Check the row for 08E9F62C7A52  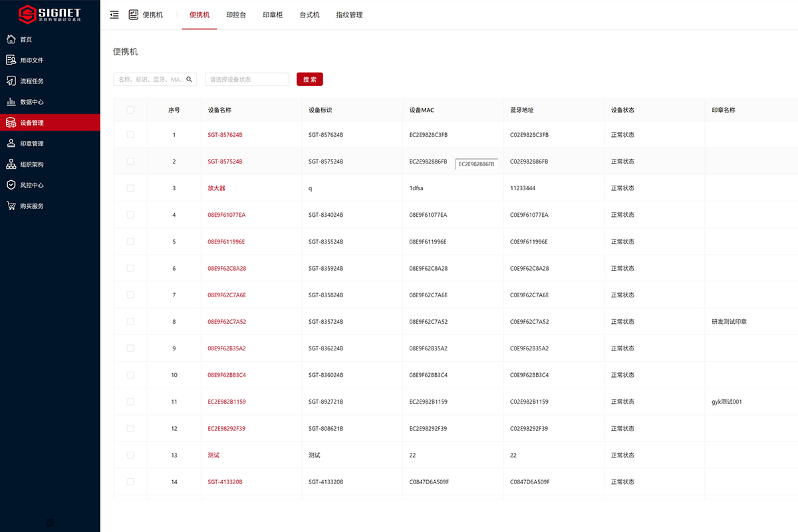tap(130, 321)
